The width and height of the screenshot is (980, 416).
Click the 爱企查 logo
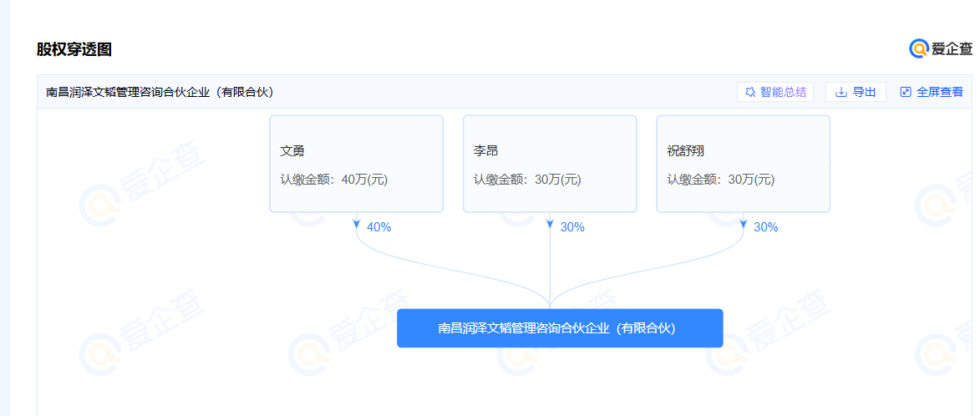coord(941,48)
